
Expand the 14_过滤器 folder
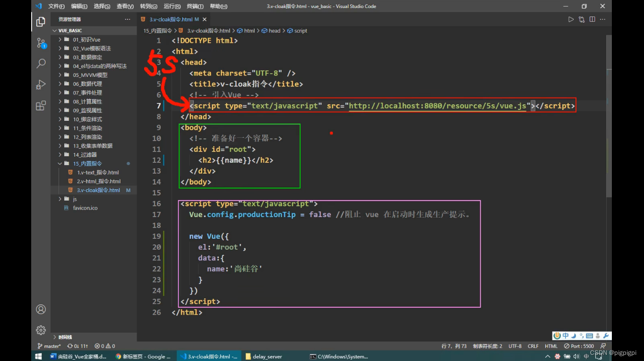click(x=94, y=155)
